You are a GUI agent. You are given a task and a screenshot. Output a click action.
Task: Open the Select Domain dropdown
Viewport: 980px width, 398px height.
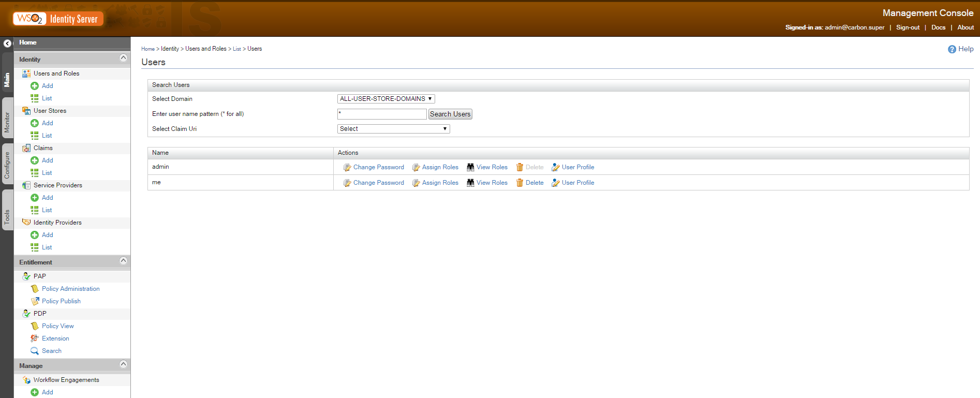[x=386, y=99]
